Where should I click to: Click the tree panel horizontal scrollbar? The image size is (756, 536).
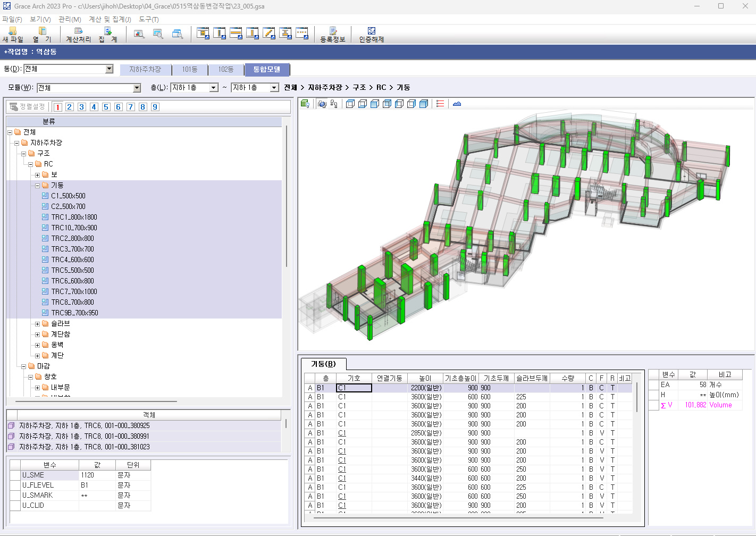[x=96, y=401]
